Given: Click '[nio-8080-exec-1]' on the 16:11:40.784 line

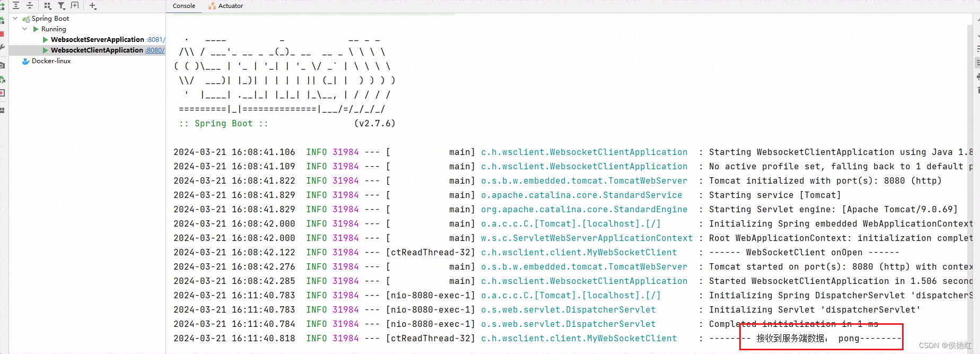Looking at the screenshot, I should (x=430, y=324).
